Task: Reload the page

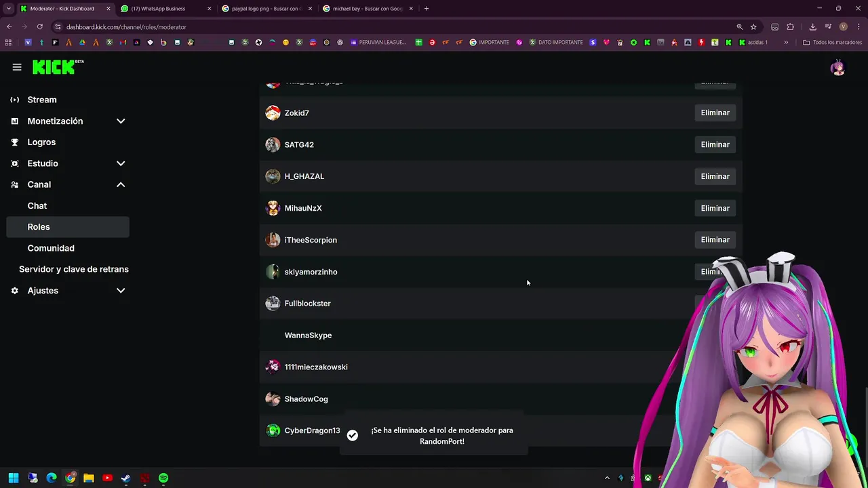Action: pos(39,27)
